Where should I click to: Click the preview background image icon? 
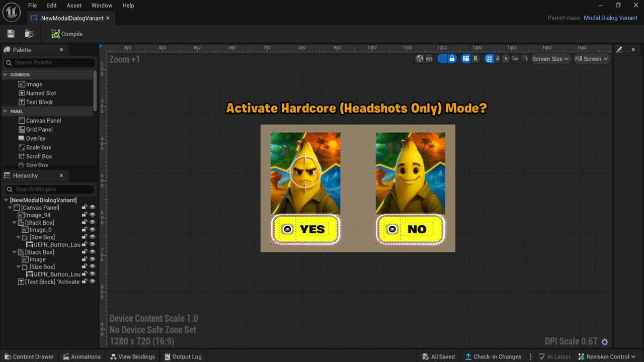coord(515,58)
